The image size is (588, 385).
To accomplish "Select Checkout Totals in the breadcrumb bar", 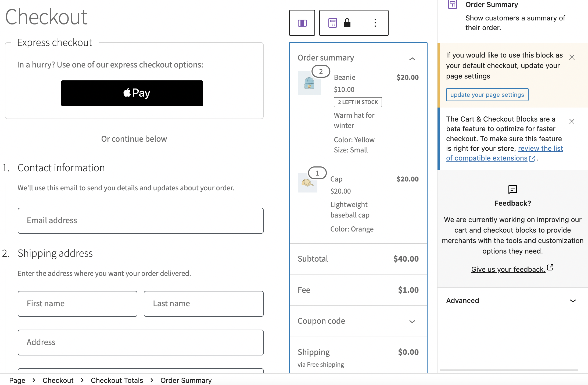I will [x=117, y=380].
